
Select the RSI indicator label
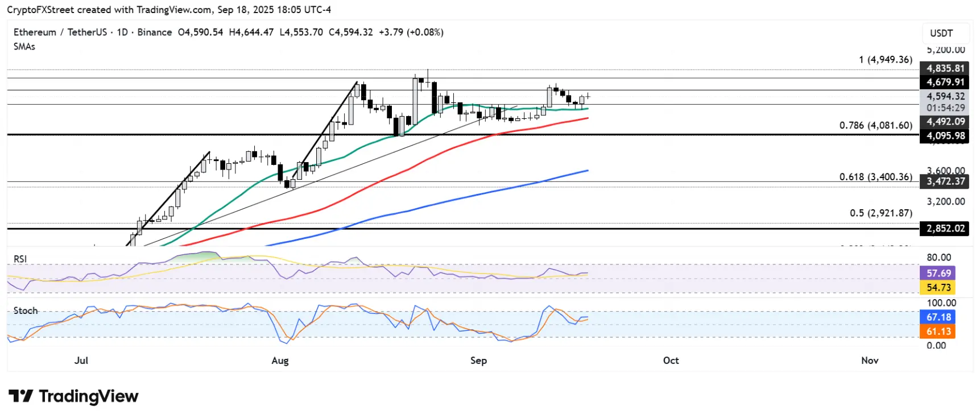point(20,259)
